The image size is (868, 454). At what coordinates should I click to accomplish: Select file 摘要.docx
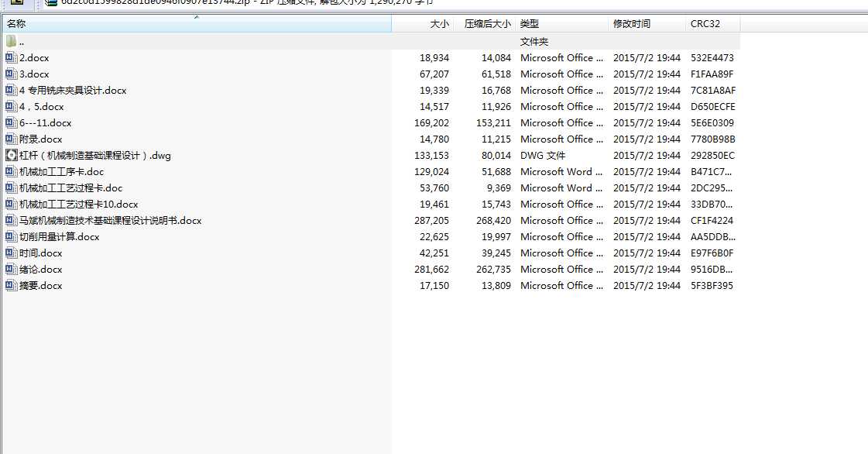pos(41,286)
